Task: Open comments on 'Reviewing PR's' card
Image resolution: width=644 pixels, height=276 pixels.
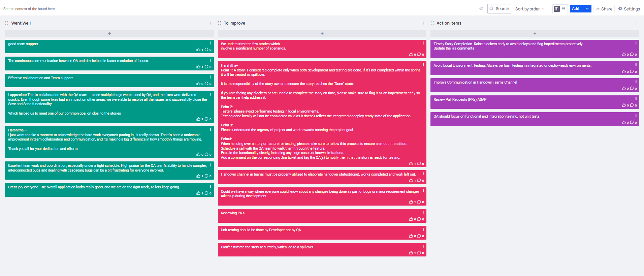Action: click(419, 219)
